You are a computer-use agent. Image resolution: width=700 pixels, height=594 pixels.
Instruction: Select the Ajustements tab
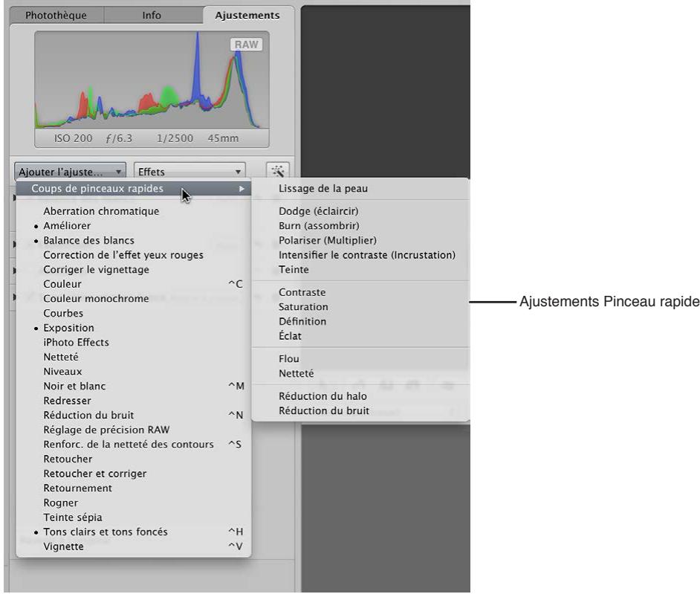pyautogui.click(x=247, y=15)
